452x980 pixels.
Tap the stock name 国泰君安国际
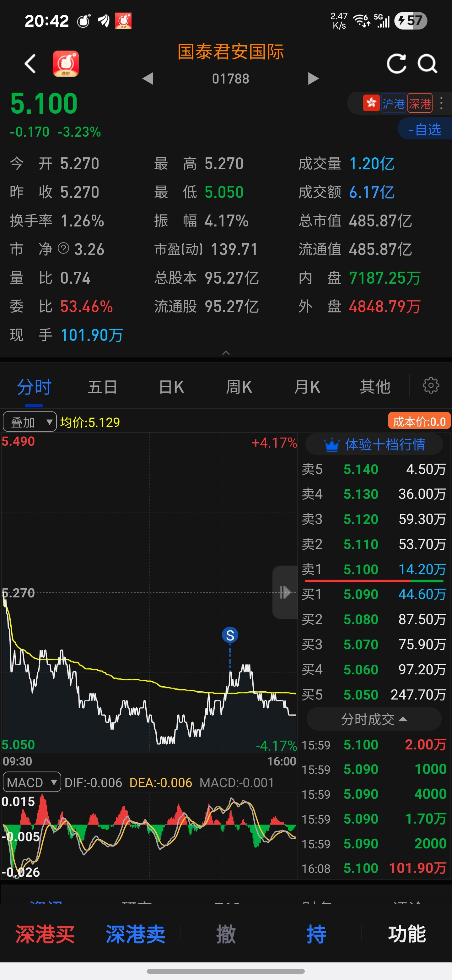tap(231, 52)
